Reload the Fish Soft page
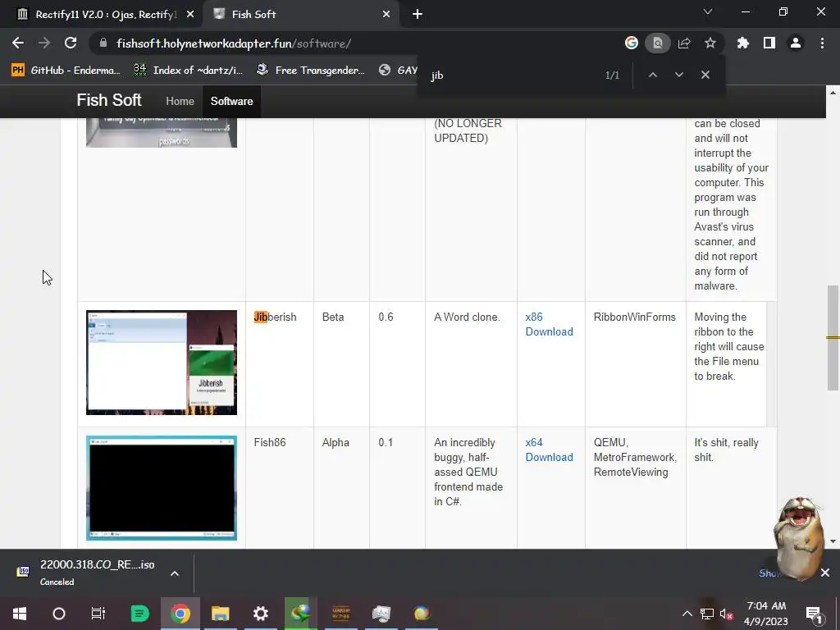Viewport: 840px width, 630px height. coord(71,43)
